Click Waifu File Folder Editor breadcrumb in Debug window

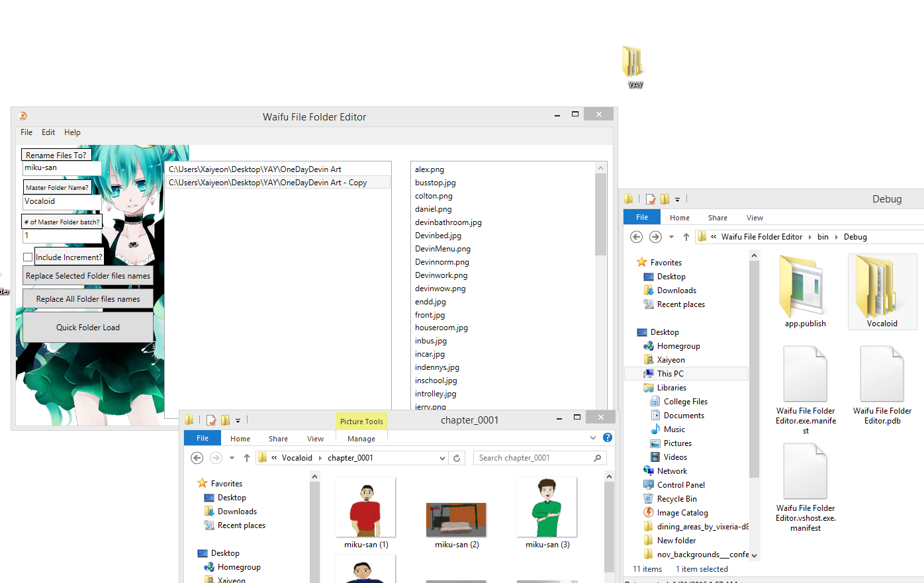click(761, 237)
